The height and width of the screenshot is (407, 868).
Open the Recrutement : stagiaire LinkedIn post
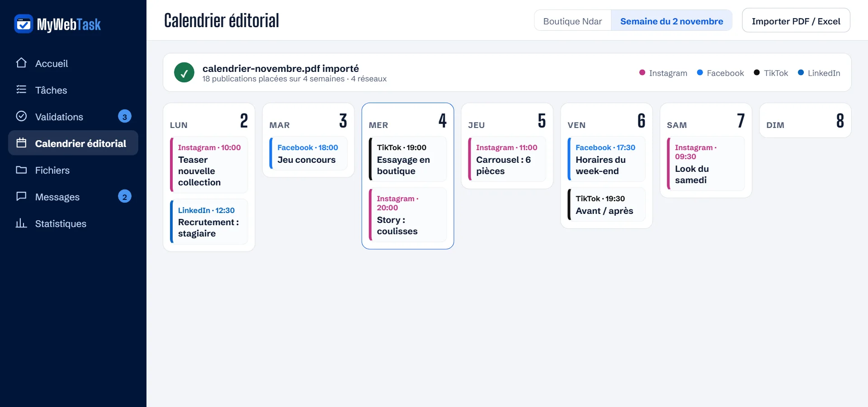coord(209,222)
